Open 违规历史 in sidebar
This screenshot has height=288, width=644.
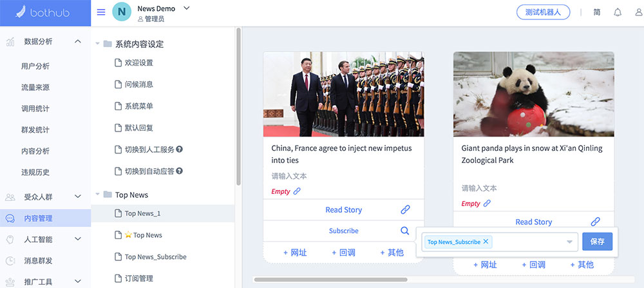coord(35,173)
